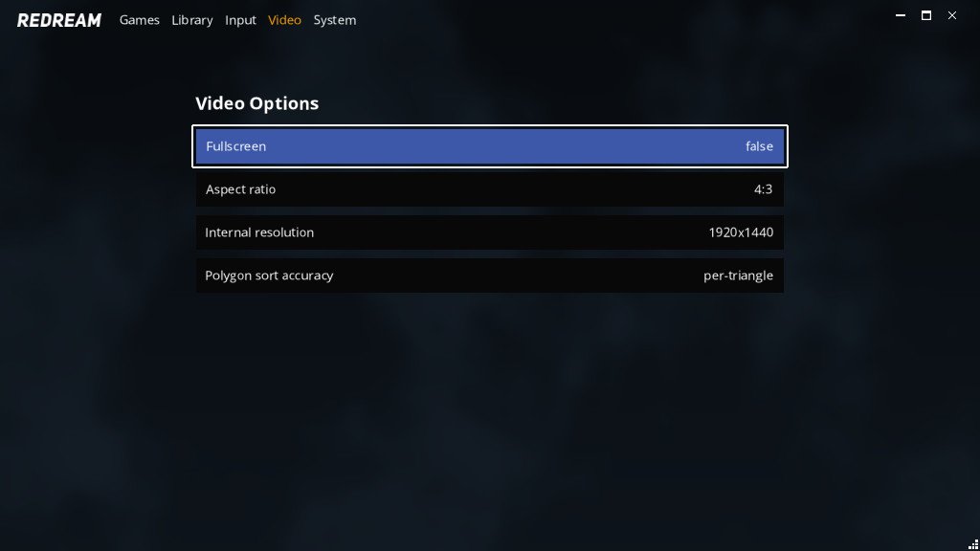
Task: Click the Fullscreen label text
Action: (x=235, y=146)
